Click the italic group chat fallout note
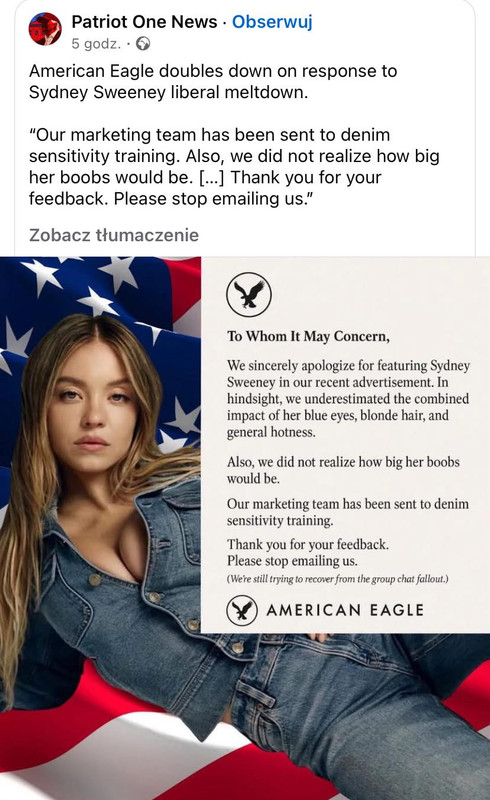 pos(337,579)
